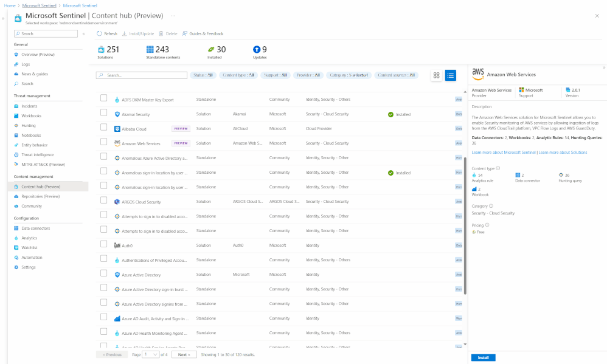Click the sidebar Search input field
The image size is (607, 364).
[x=46, y=33]
